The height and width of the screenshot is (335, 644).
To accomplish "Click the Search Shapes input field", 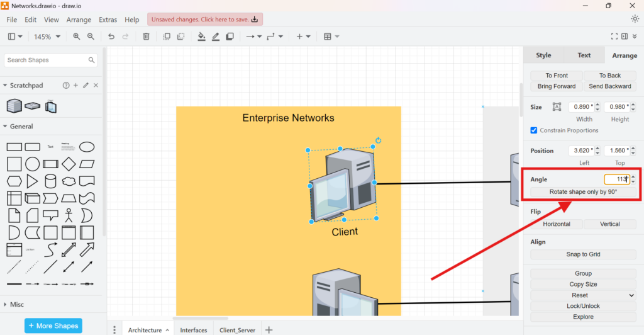I will click(x=51, y=60).
